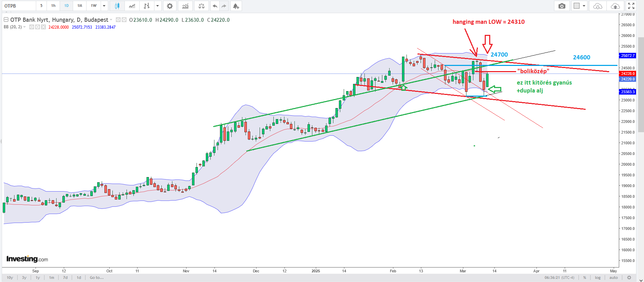Viewport: 644px width, 282px height.
Task: Enter fullscreen chart mode
Action: click(631, 6)
